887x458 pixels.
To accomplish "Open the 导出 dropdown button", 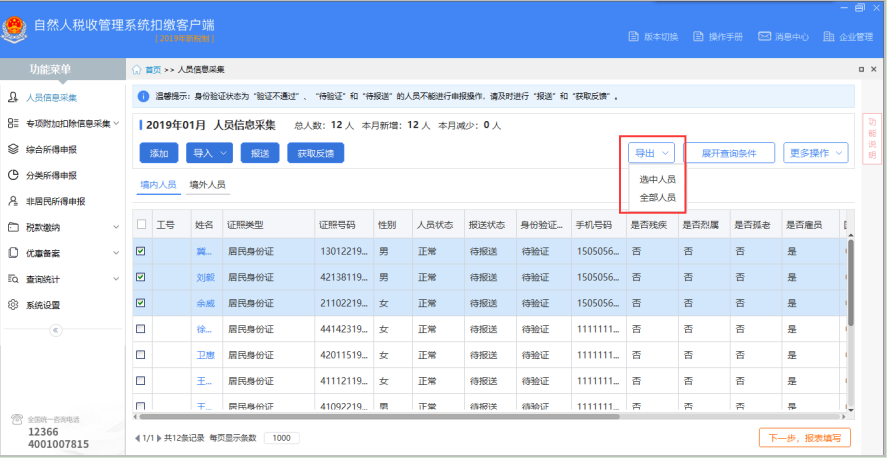I will point(652,153).
